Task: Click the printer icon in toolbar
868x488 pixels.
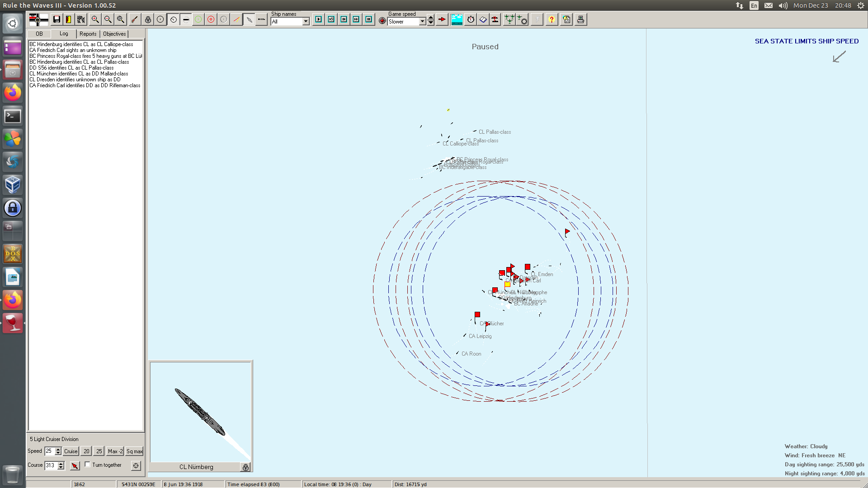Action: (x=580, y=19)
